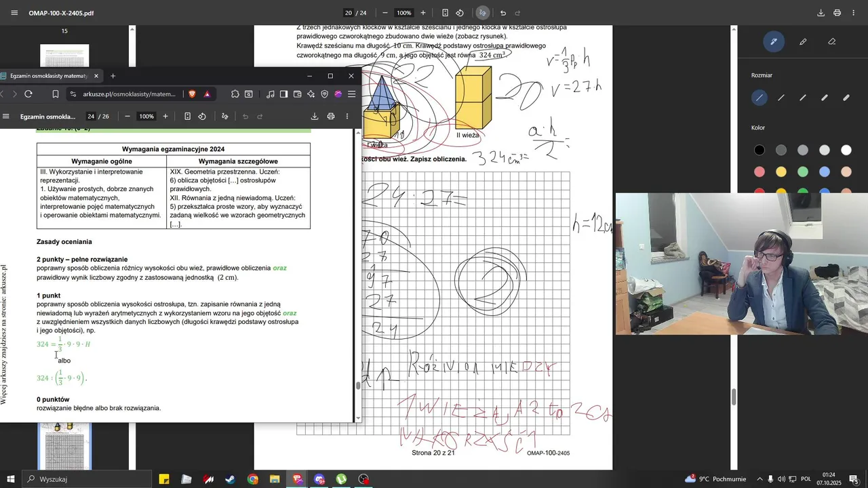Screen dimensions: 868x488
Task: Select the pen drawing tool in annotation panel
Action: click(x=773, y=41)
